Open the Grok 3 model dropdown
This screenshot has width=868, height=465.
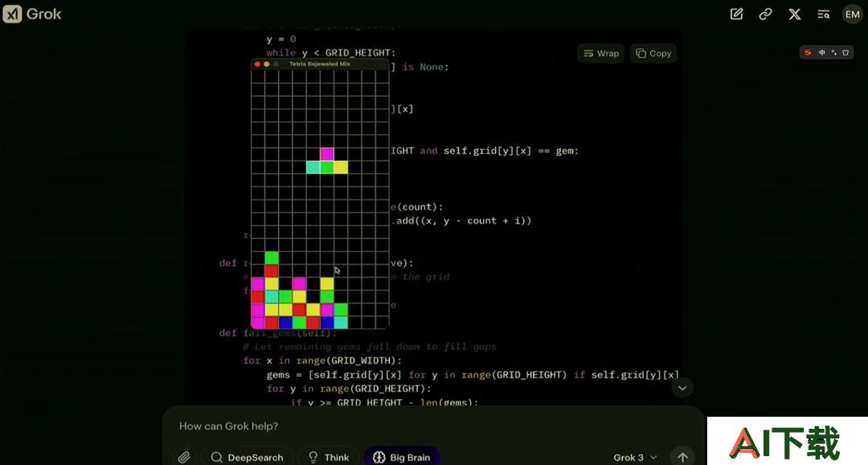[x=635, y=457]
